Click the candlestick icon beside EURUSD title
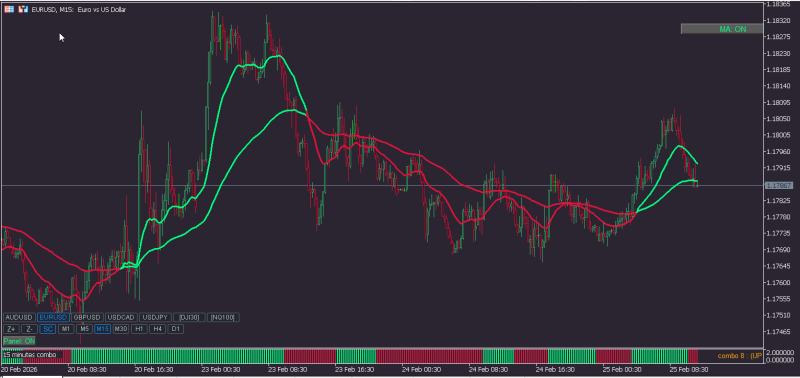This screenshot has height=378, width=800. tap(23, 9)
